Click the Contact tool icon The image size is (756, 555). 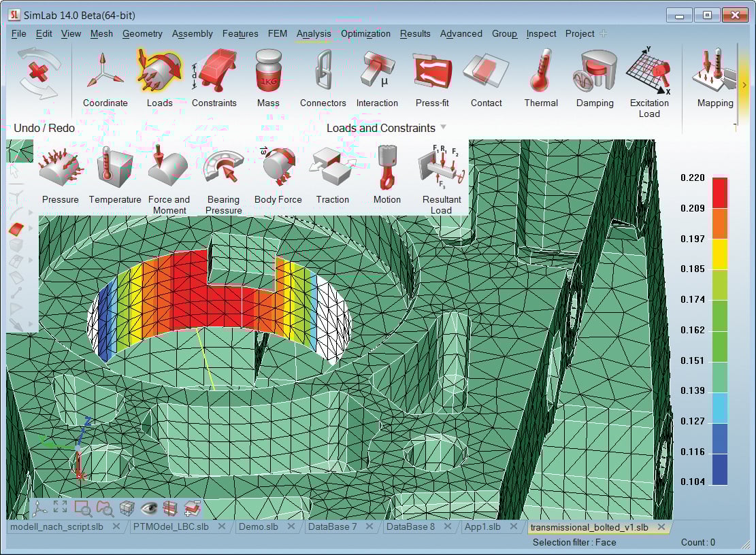(486, 71)
